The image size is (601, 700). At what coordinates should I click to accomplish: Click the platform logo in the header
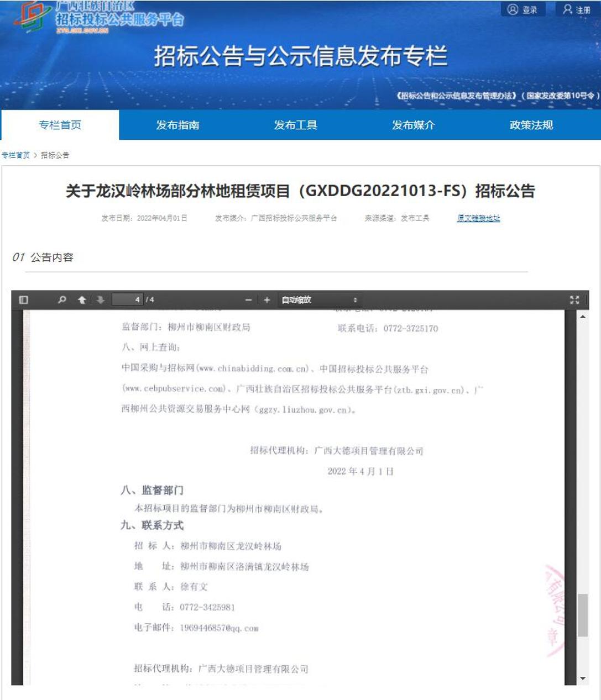[x=98, y=17]
